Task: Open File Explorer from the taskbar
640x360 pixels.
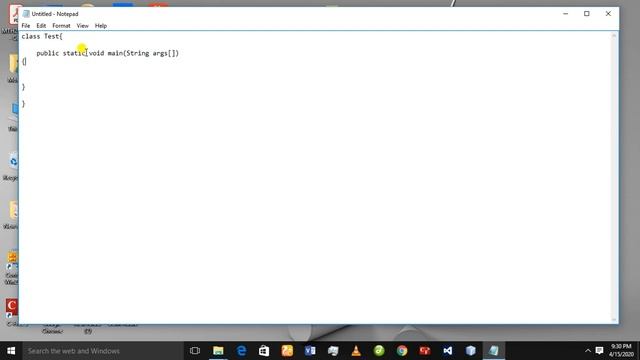Action: click(x=218, y=351)
